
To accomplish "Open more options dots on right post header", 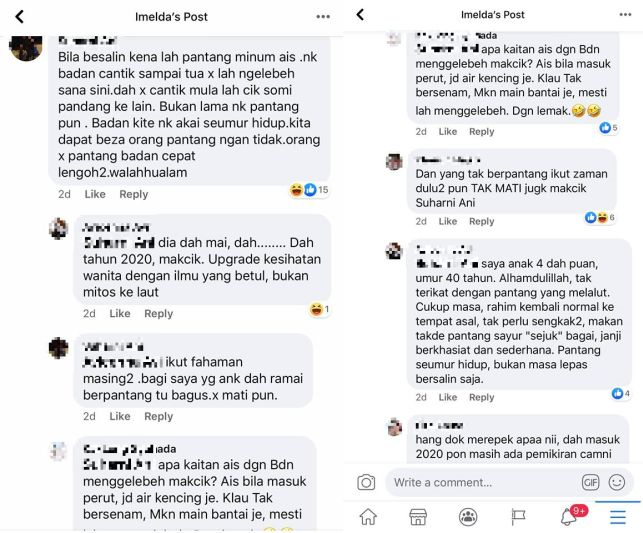I will point(625,15).
